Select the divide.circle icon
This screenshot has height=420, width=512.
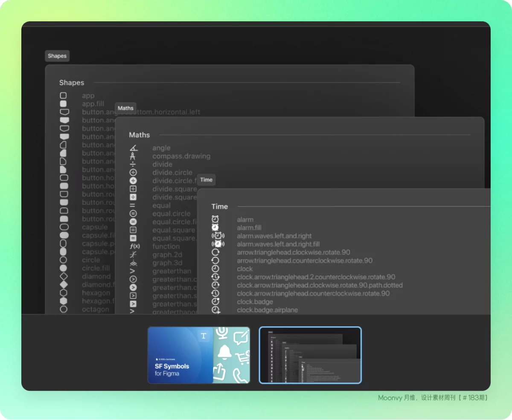133,173
